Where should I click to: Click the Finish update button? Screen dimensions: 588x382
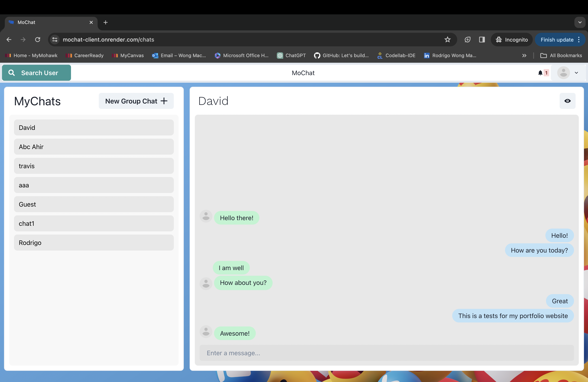click(x=557, y=40)
